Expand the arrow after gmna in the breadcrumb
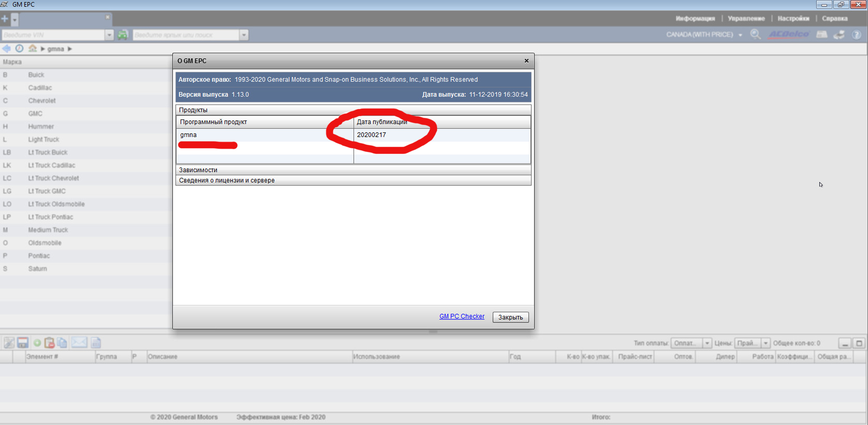The image size is (868, 425). (x=70, y=49)
